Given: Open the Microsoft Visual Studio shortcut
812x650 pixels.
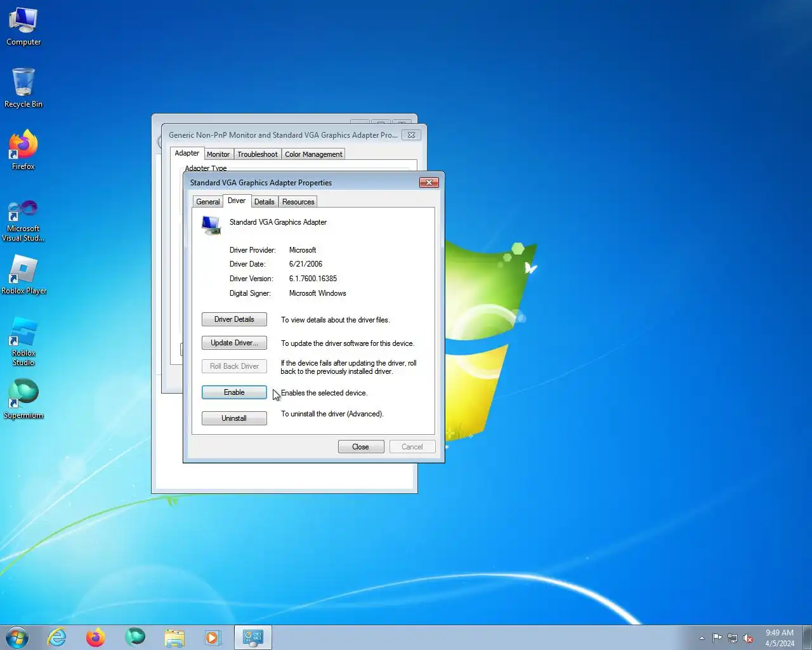Looking at the screenshot, I should pyautogui.click(x=23, y=220).
